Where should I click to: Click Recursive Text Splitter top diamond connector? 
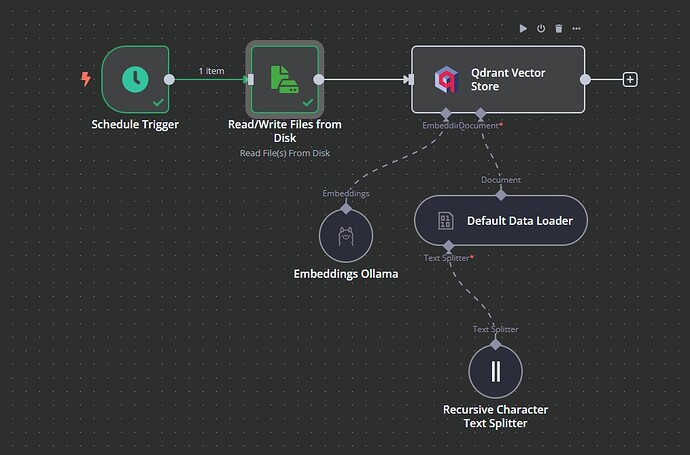pos(495,344)
